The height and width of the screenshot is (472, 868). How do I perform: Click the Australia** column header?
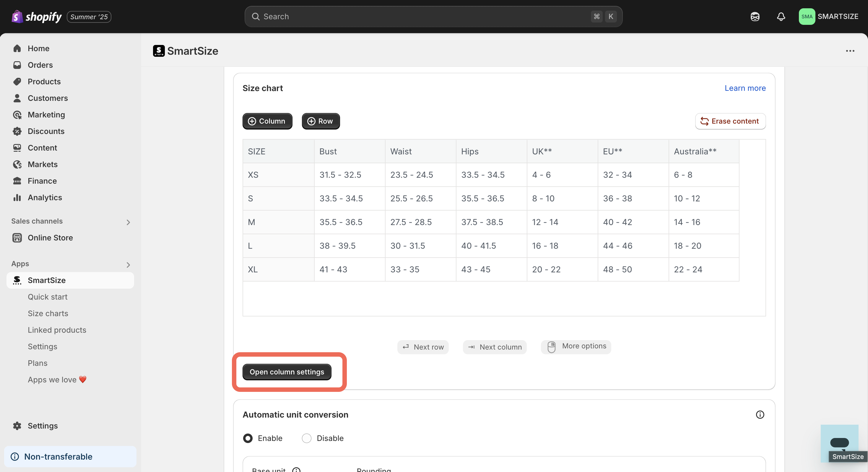pyautogui.click(x=704, y=151)
